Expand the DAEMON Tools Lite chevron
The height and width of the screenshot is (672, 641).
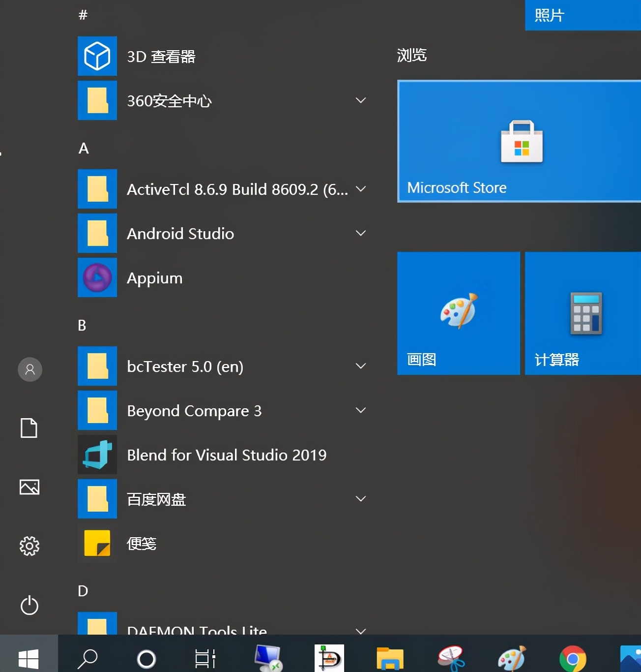tap(361, 631)
